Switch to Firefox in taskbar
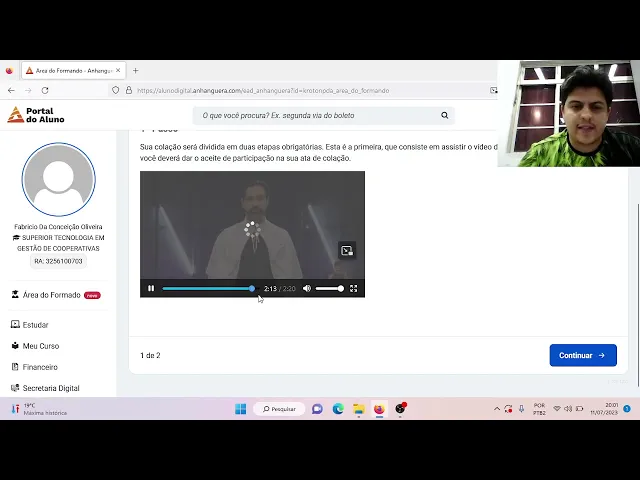The width and height of the screenshot is (640, 480). pos(379,409)
